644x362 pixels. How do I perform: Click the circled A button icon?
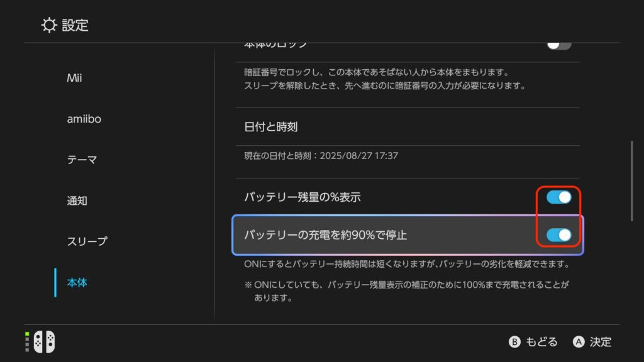(579, 342)
